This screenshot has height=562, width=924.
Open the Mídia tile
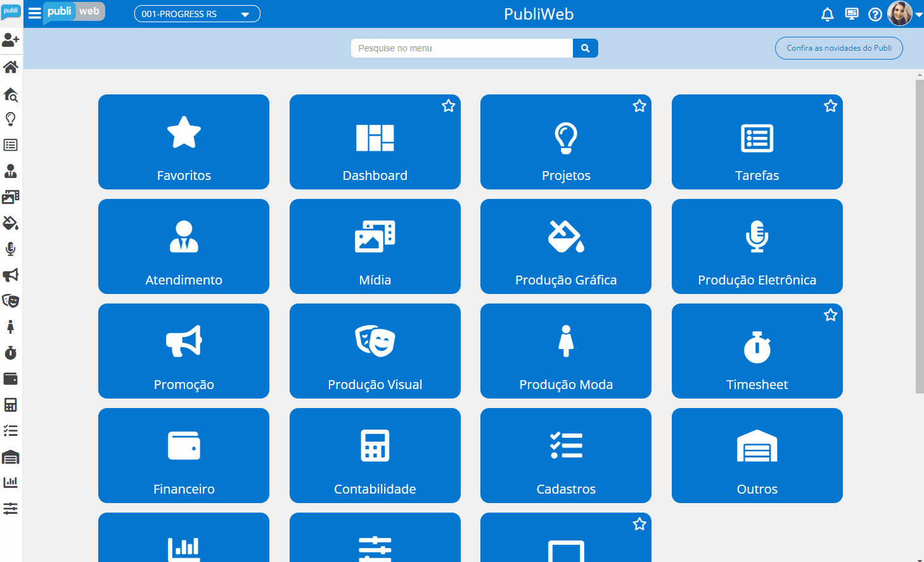(x=375, y=246)
